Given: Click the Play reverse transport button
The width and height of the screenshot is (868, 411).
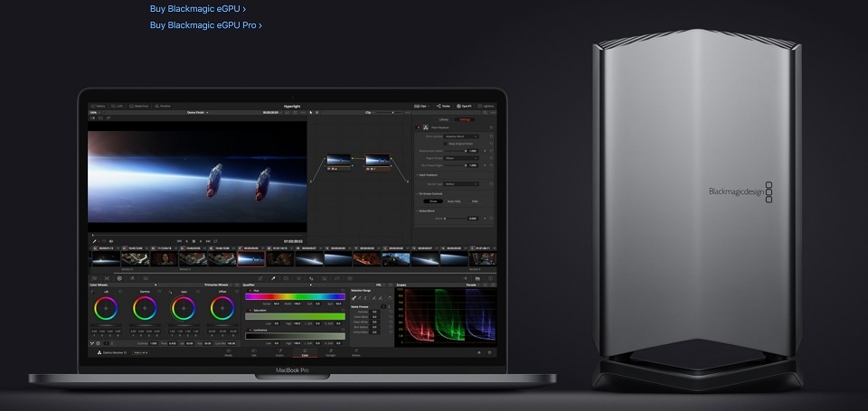Looking at the screenshot, I should pos(186,241).
